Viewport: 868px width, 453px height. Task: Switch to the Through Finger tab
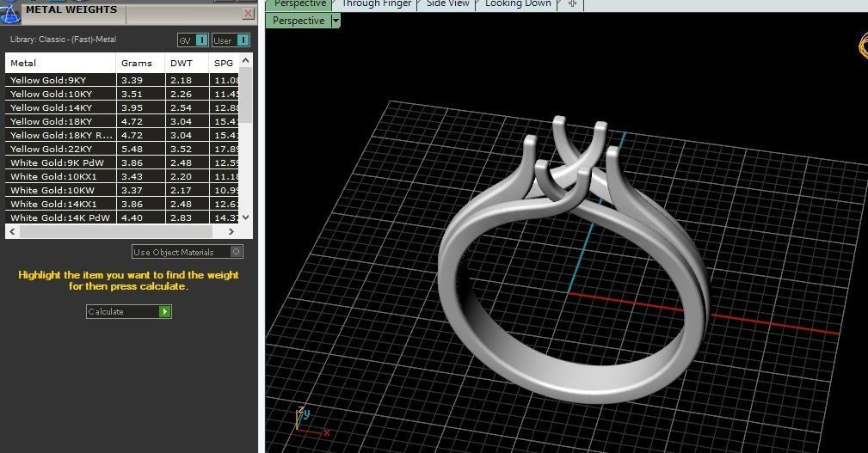[x=377, y=4]
